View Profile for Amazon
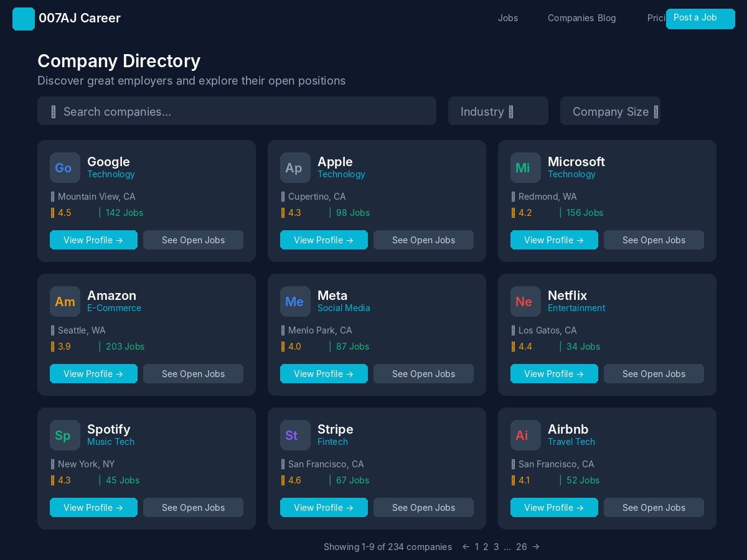Image resolution: width=747 pixels, height=560 pixels. click(x=93, y=374)
